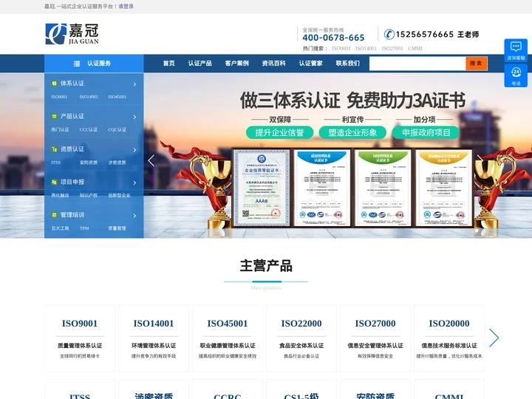This screenshot has width=532, height=399.
Task: Expand the 产品认证 submenu arrow
Action: click(134, 117)
